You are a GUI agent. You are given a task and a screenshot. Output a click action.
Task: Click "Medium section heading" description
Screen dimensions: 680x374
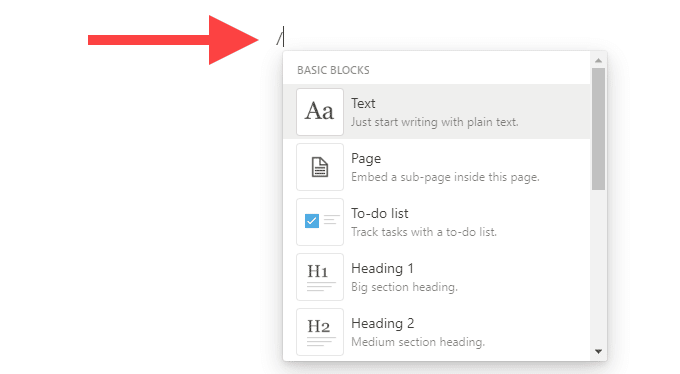click(x=418, y=342)
